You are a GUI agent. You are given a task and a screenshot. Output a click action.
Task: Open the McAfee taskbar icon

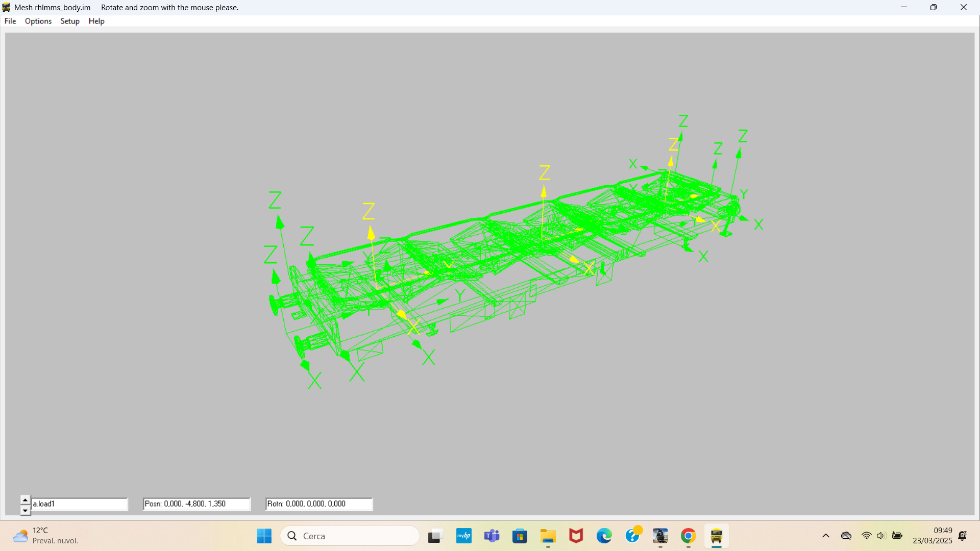tap(576, 536)
